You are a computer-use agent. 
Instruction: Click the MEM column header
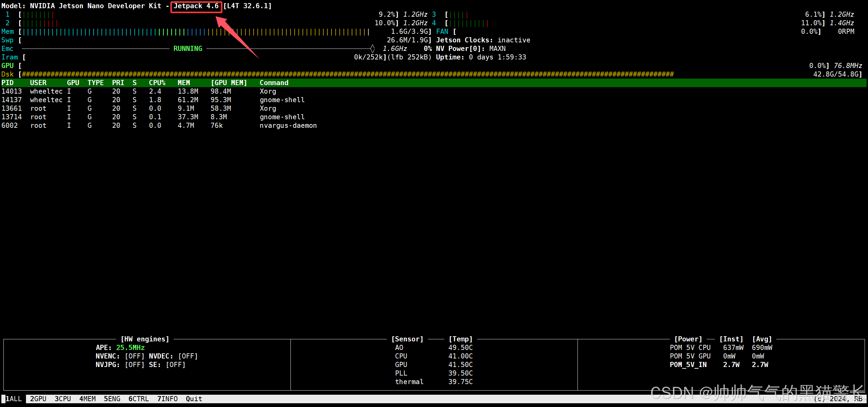[x=184, y=83]
